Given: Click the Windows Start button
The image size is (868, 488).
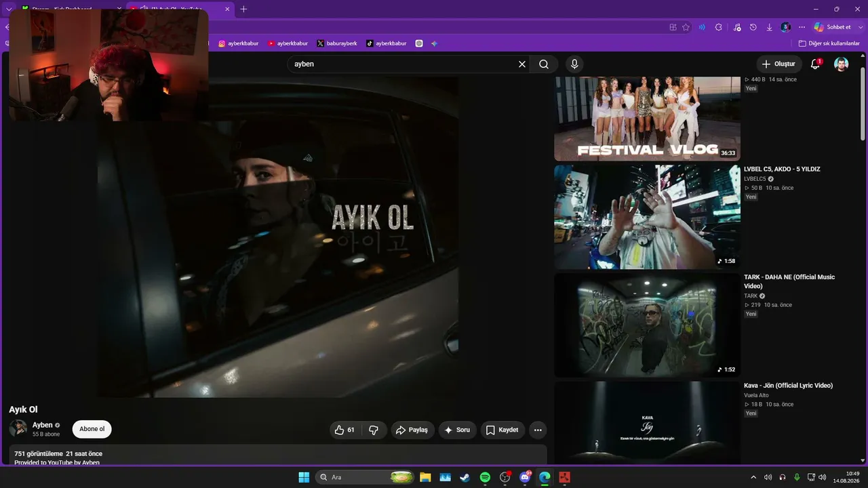Looking at the screenshot, I should point(304,477).
